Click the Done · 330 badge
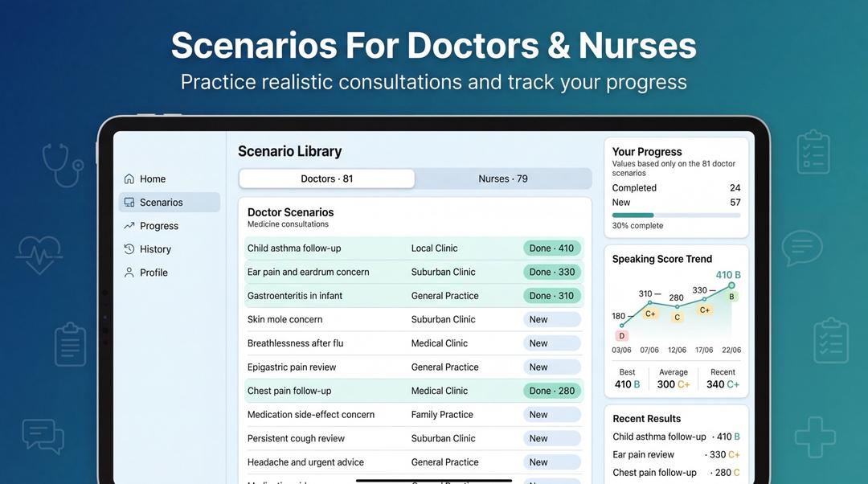This screenshot has height=484, width=868. pos(552,272)
